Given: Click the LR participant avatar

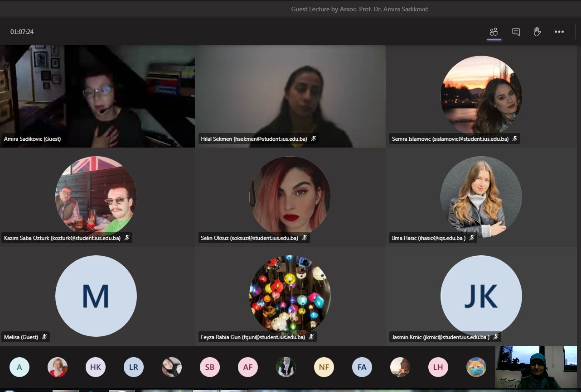Looking at the screenshot, I should click(134, 367).
